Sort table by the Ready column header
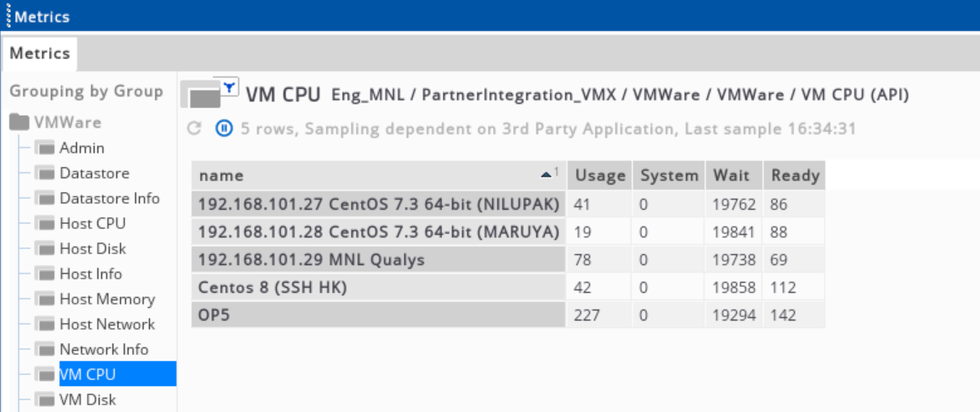The width and height of the screenshot is (980, 412). coord(795,175)
